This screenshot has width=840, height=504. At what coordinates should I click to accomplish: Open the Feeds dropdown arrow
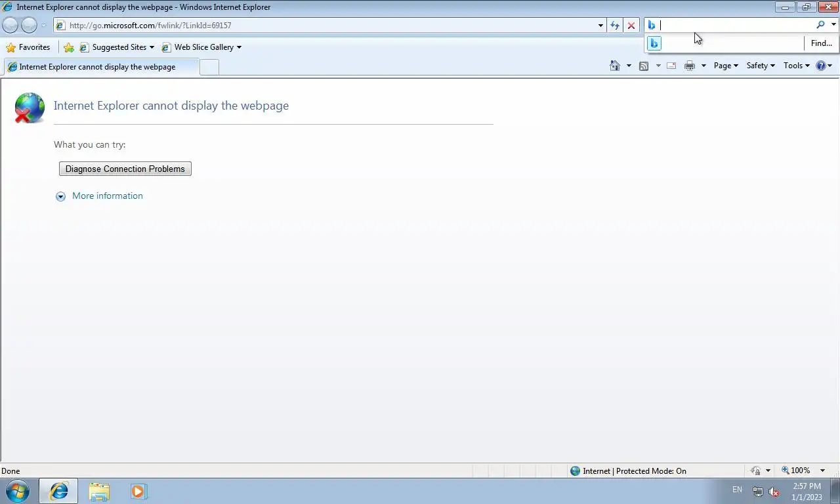pos(658,66)
